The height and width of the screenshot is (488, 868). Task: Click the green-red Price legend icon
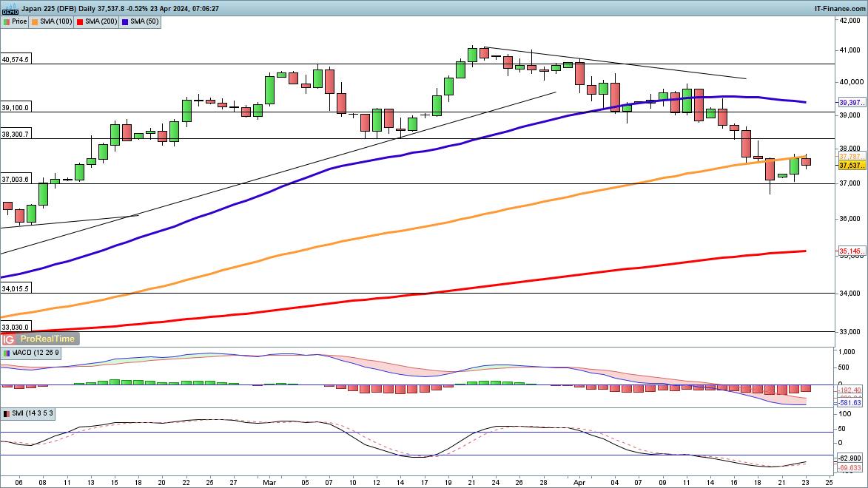pyautogui.click(x=6, y=21)
